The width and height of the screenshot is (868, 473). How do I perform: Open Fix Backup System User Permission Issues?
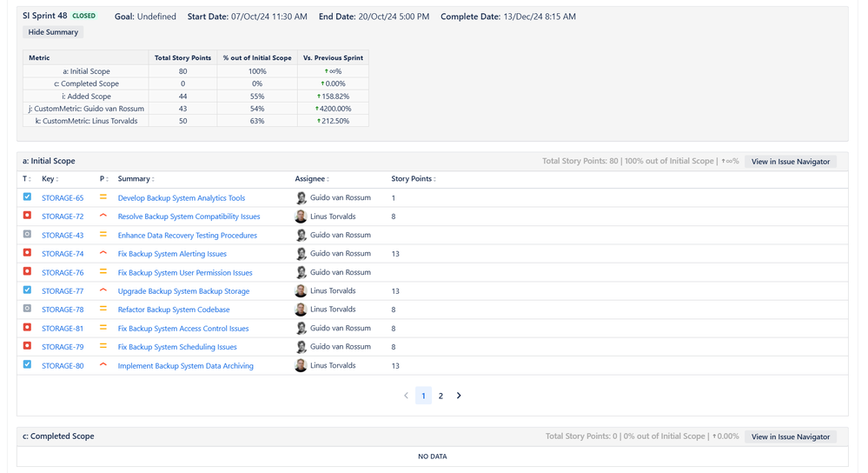185,272
